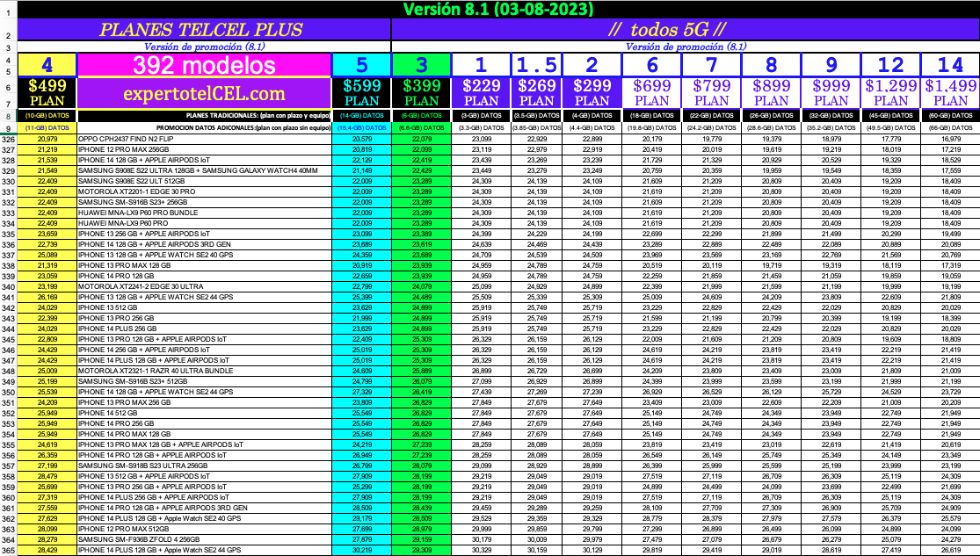Viewport: 980px width, 556px height.
Task: Select the $499 PLAN header cell
Action: [47, 94]
